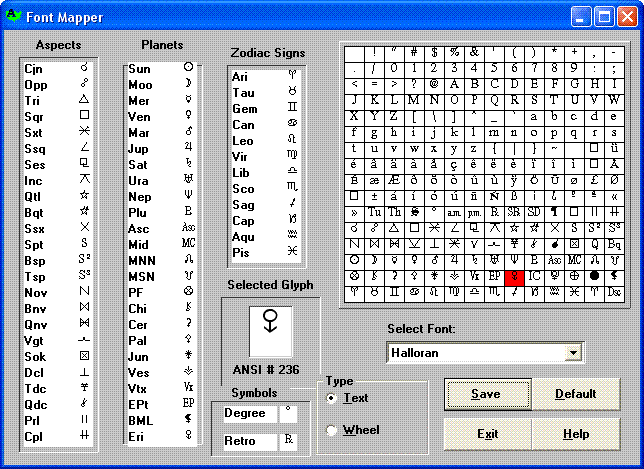Click the Square (Sqr) aspect glyph
This screenshot has height=469, width=644.
point(84,116)
